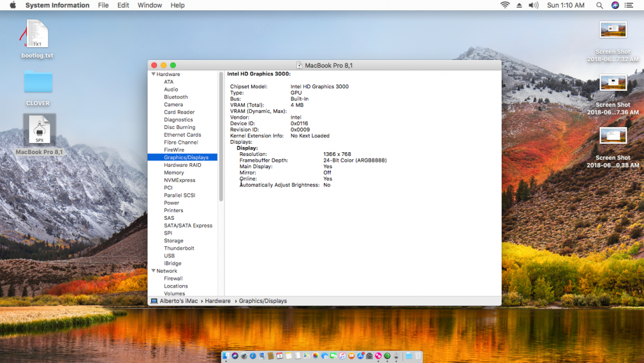The width and height of the screenshot is (644, 363).
Task: Collapse the Hardware section triangle
Action: (x=153, y=74)
